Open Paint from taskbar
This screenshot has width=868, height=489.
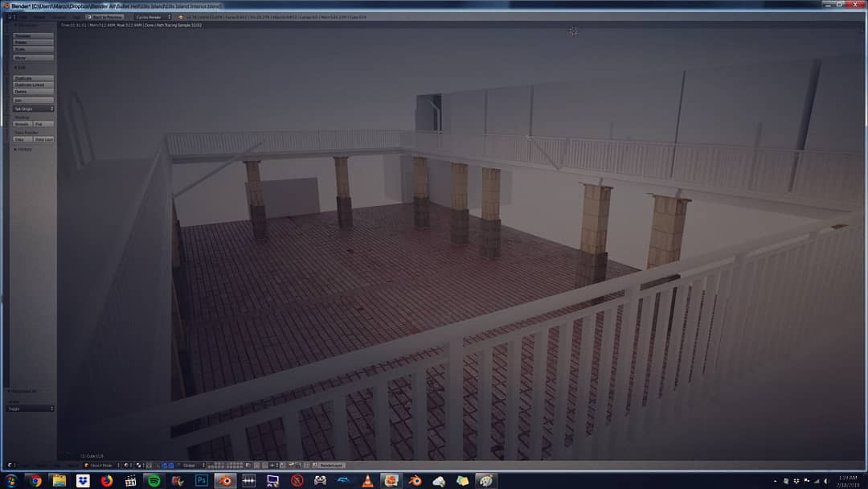[486, 481]
